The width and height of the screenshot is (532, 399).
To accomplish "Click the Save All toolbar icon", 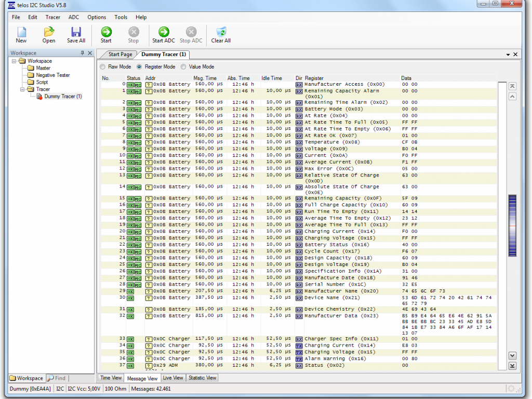I will click(76, 35).
